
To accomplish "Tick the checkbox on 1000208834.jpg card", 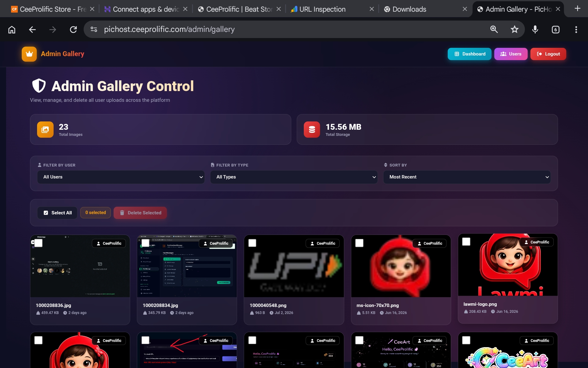I will tap(145, 243).
